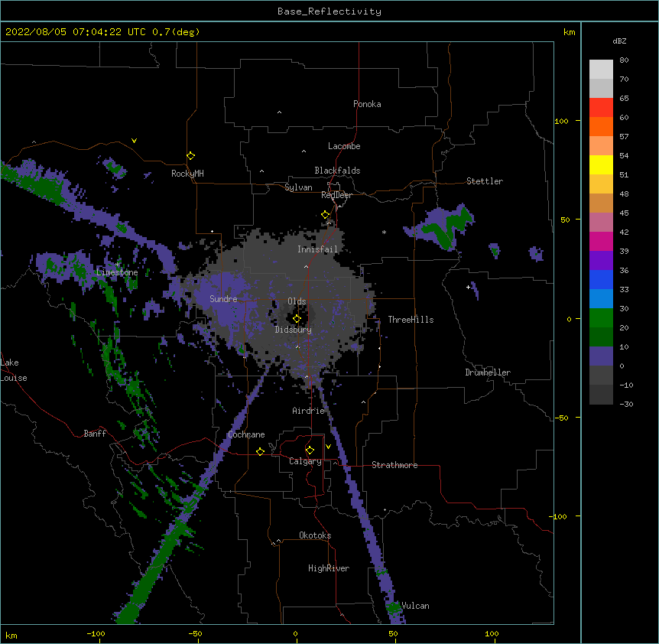The width and height of the screenshot is (659, 644).
Task: Select the Lacombe city label
Action: [344, 146]
